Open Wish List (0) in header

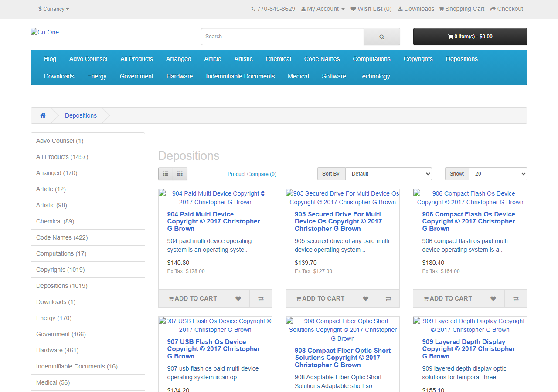point(371,9)
